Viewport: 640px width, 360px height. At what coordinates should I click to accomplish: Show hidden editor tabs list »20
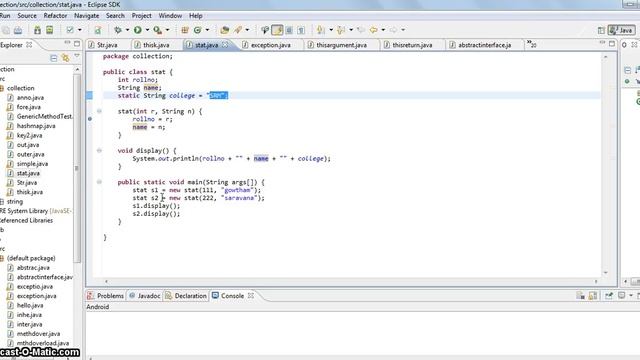531,44
